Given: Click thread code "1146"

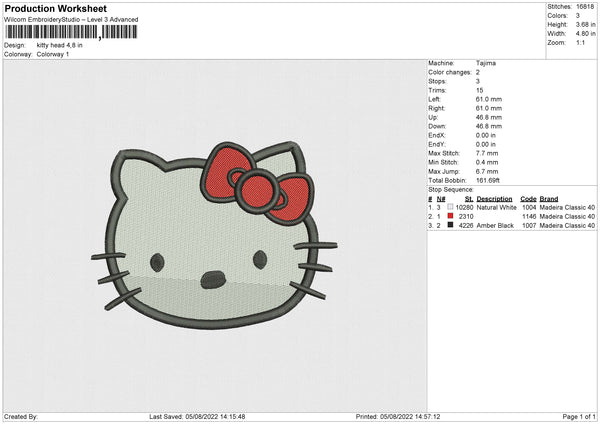Looking at the screenshot, I should [x=529, y=217].
